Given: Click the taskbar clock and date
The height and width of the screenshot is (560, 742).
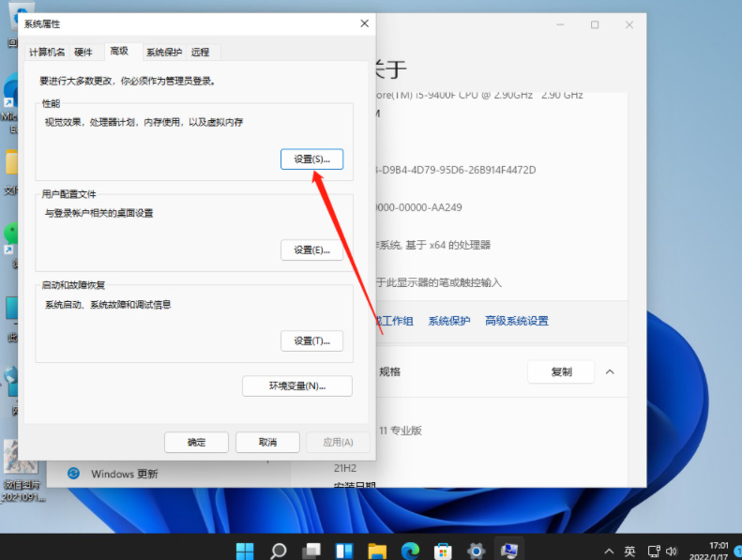Looking at the screenshot, I should point(709,551).
